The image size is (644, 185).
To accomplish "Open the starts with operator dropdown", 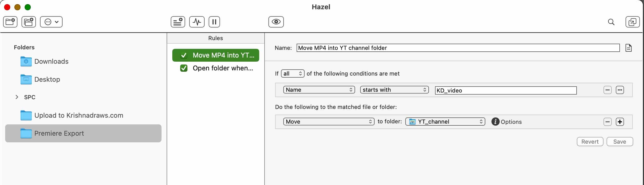I will coord(394,90).
